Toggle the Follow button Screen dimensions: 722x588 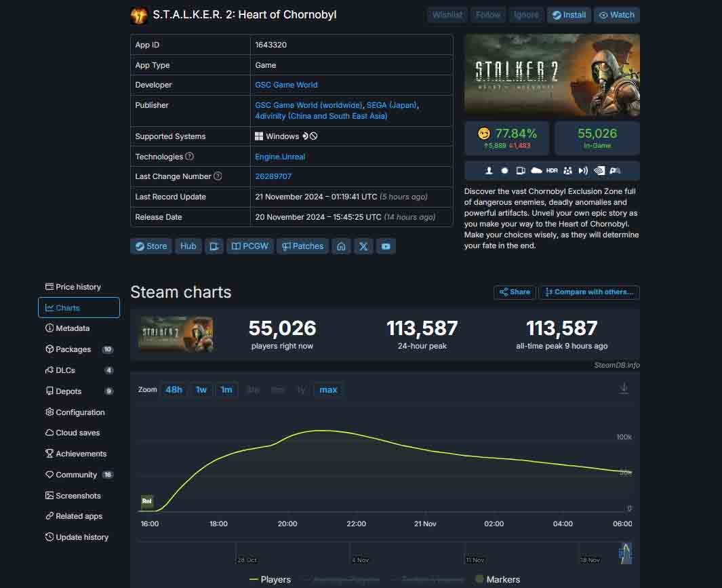[488, 15]
